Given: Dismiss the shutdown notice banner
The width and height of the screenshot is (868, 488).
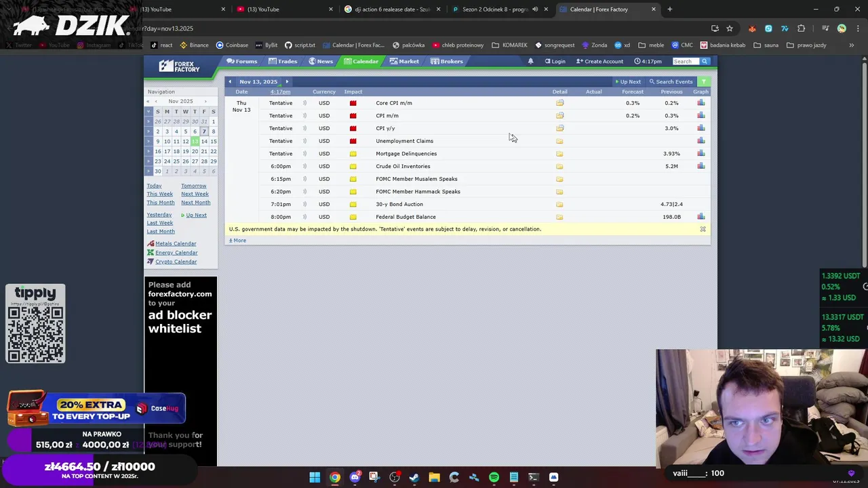Looking at the screenshot, I should click(x=703, y=229).
